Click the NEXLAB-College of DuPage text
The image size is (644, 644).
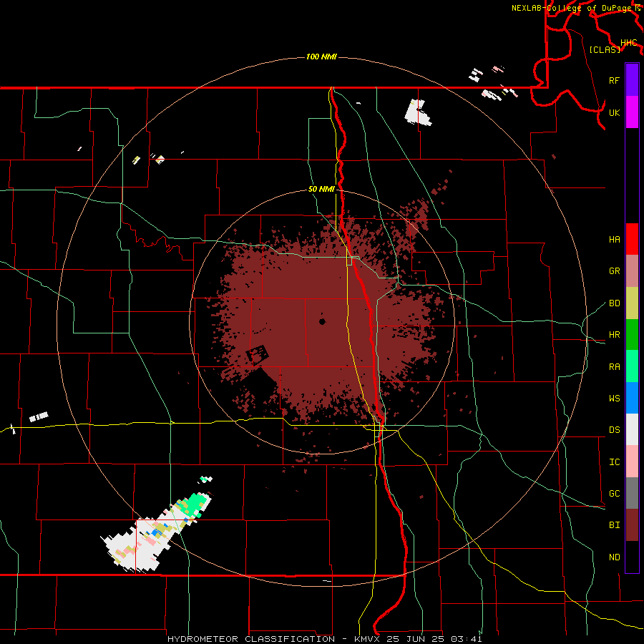click(573, 8)
